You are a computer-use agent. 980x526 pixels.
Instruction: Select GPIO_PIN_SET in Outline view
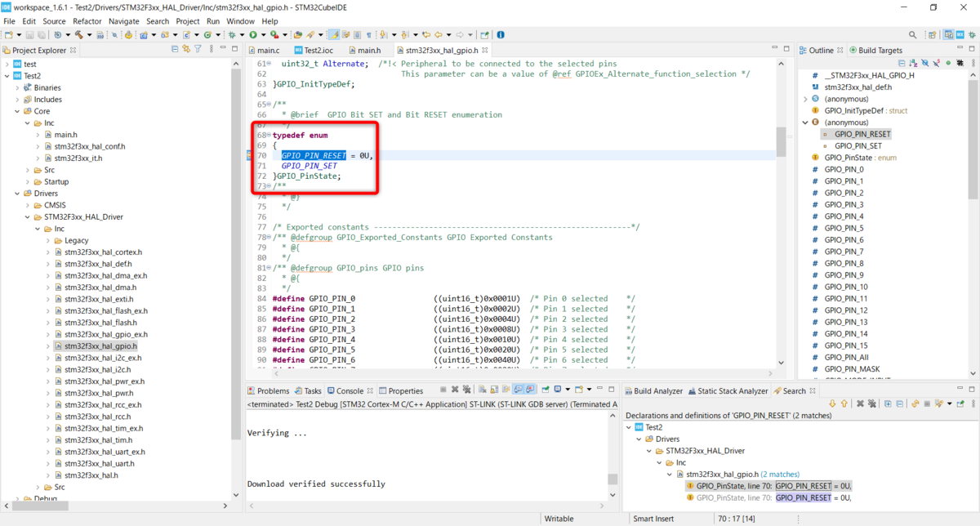tap(858, 146)
